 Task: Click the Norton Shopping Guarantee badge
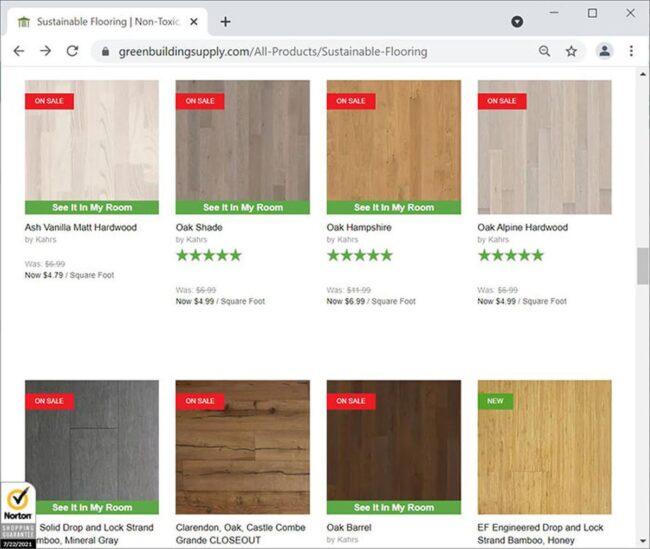point(18,515)
